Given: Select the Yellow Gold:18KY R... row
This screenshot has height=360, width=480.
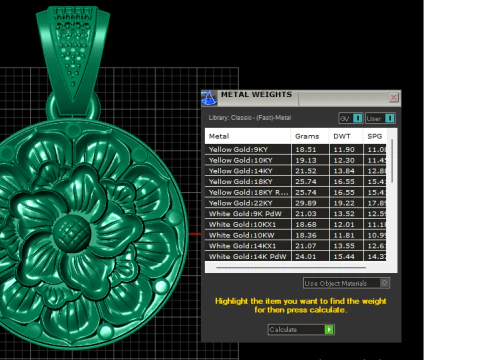Looking at the screenshot, I should point(296,192).
